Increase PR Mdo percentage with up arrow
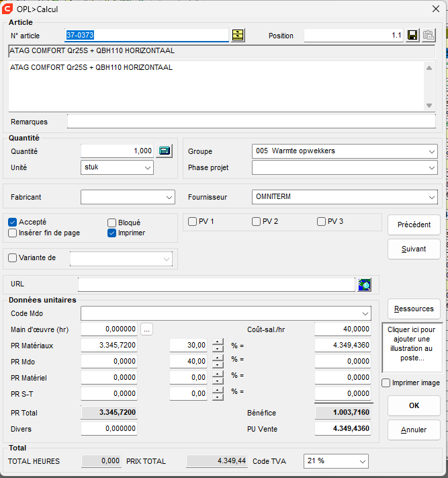This screenshot has height=478, width=448. click(x=218, y=358)
